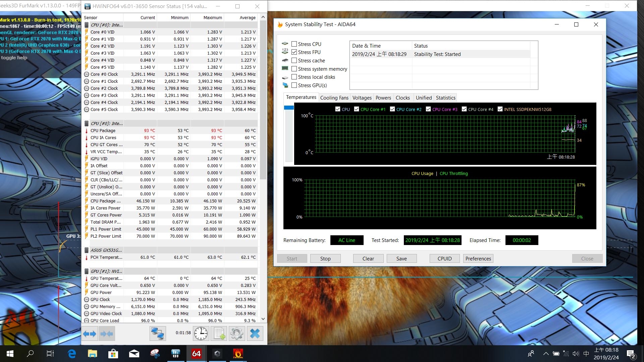Click the HWiNFO logging start sheet icon
Viewport: 644px width, 362px height.
[219, 334]
